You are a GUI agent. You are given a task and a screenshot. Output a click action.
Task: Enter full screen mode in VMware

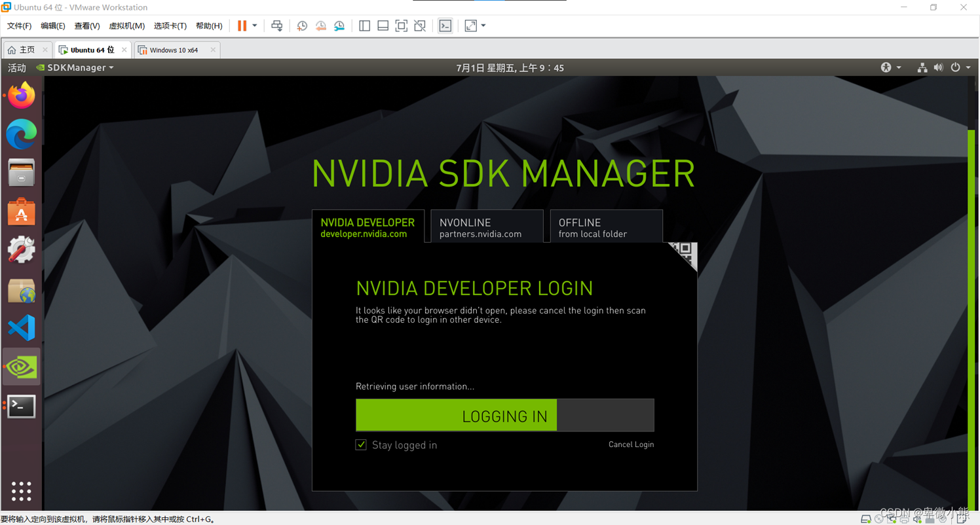point(402,26)
